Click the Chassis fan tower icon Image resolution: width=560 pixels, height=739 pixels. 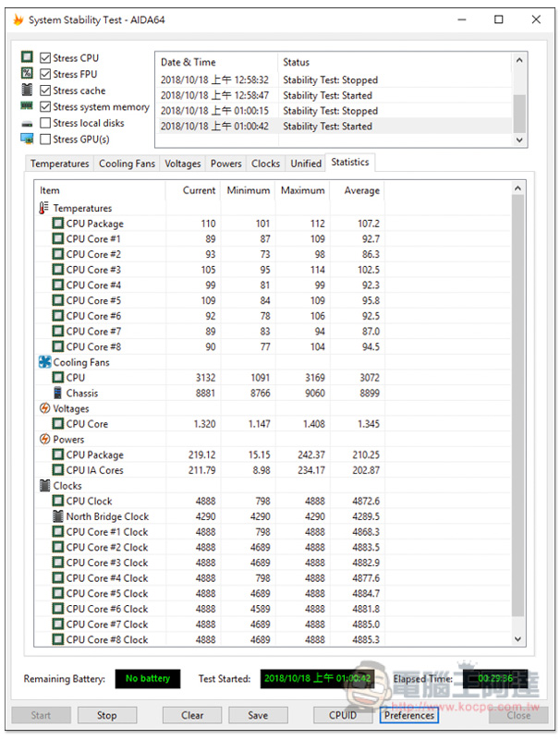point(57,393)
